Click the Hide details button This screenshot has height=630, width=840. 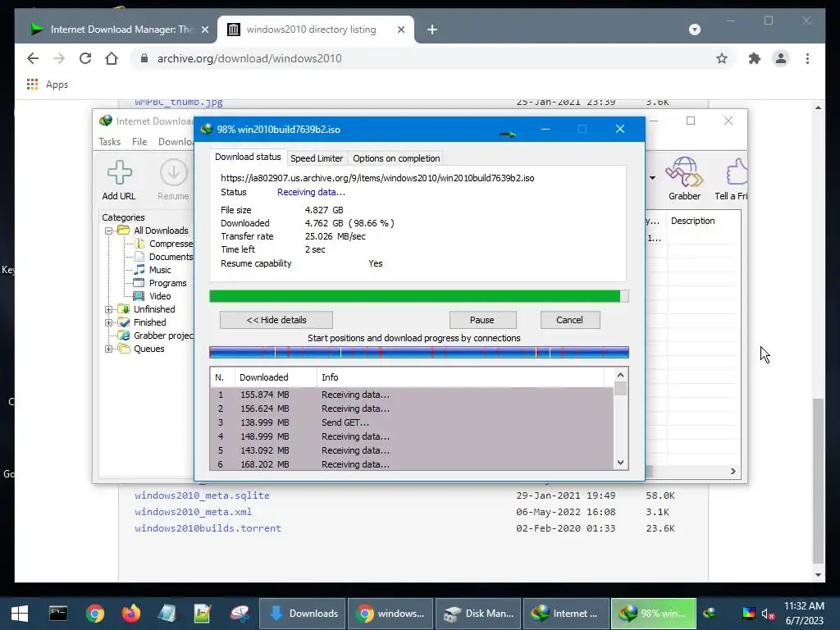pyautogui.click(x=276, y=320)
